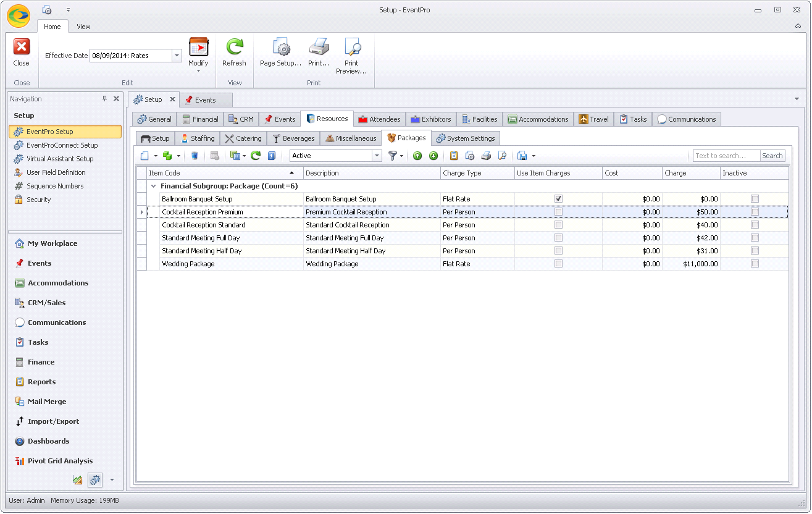812x514 pixels.
Task: Click the green move up arrow icon
Action: coord(417,156)
